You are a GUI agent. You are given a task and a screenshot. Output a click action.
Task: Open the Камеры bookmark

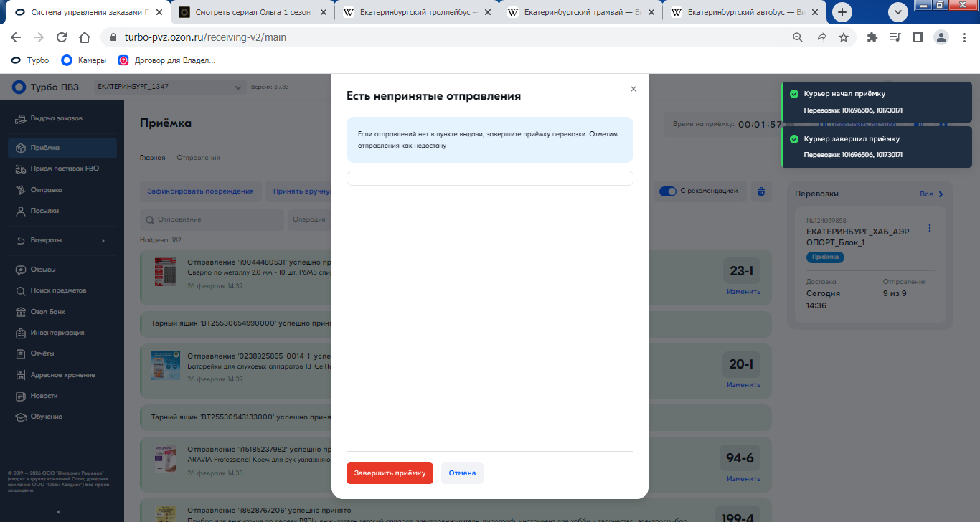(84, 60)
